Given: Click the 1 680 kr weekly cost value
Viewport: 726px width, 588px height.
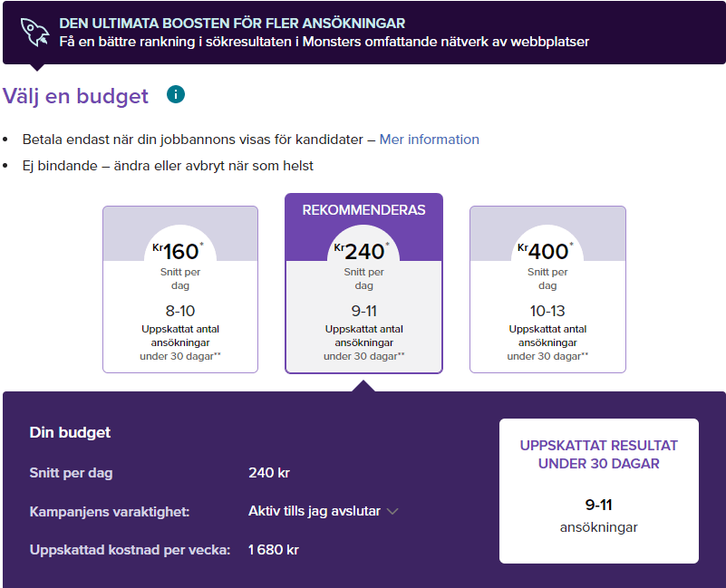Looking at the screenshot, I should [x=273, y=550].
